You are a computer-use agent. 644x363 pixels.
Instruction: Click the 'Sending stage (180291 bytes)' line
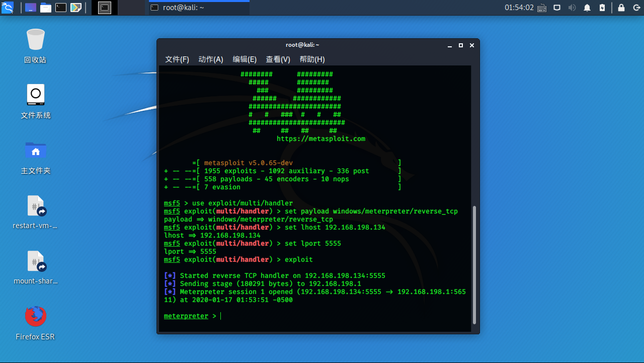click(x=263, y=283)
